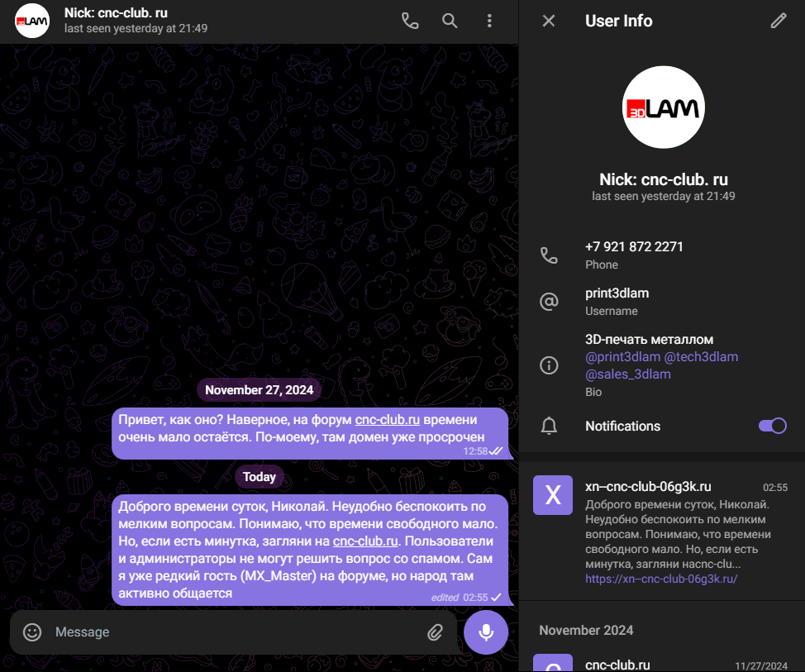Screen dimensions: 805x672
Task: Edit contact with pencil icon
Action: 779,21
